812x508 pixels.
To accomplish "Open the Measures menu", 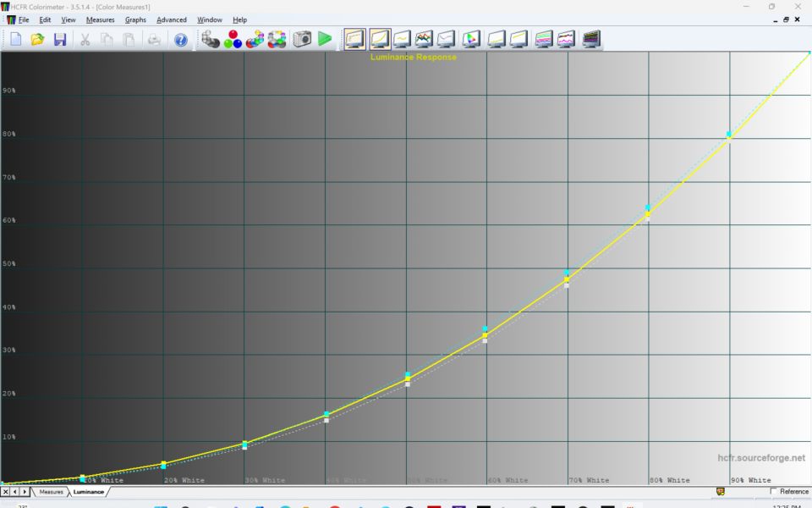I will tap(101, 19).
